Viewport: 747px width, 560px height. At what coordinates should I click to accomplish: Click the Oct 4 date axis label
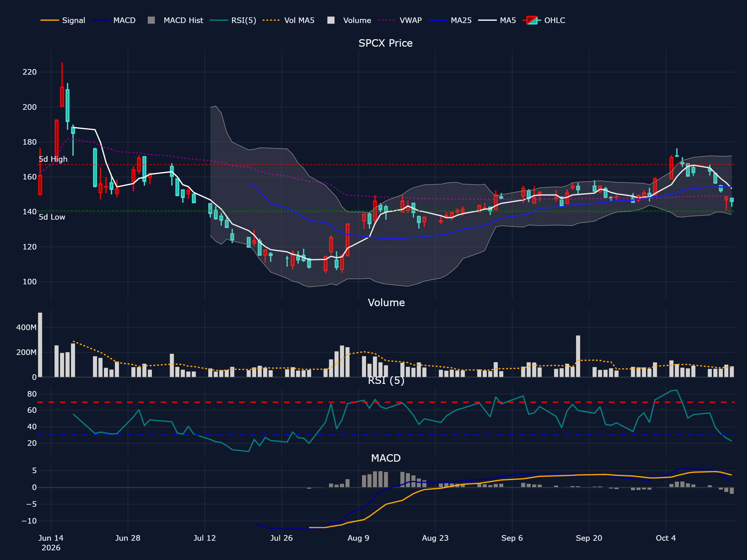coord(666,538)
